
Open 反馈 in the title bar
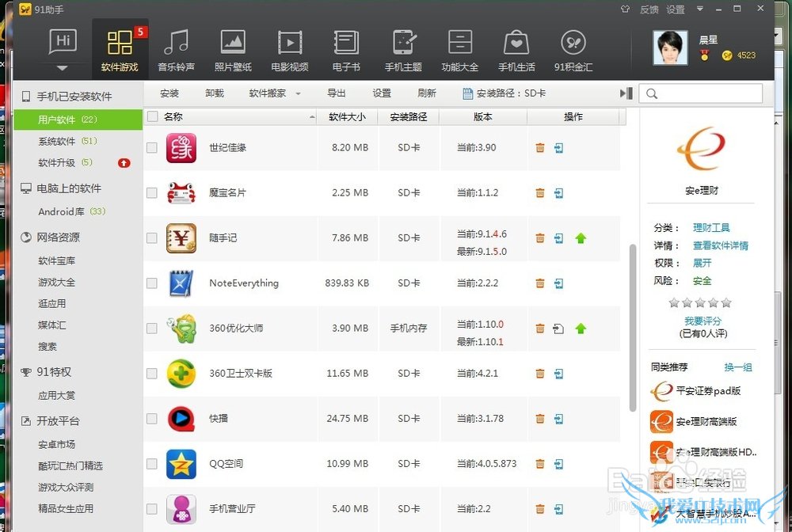(649, 9)
